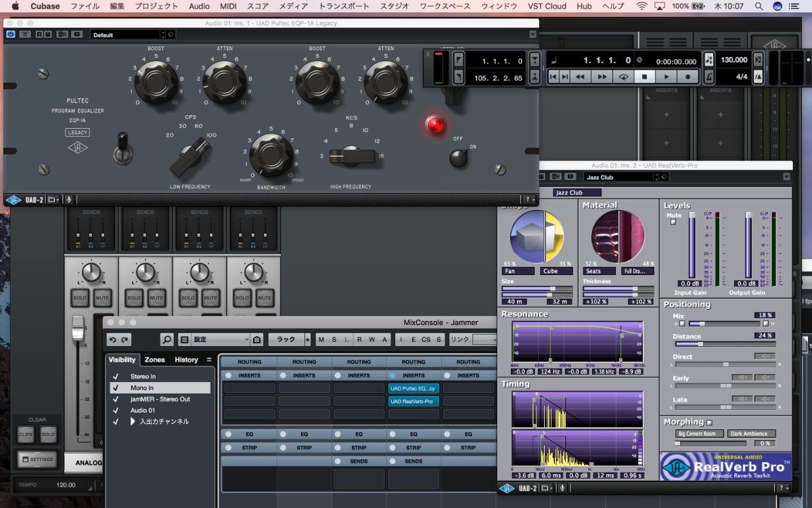This screenshot has height=508, width=812.
Task: Open the RealVerb Fan shape selector
Action: [518, 271]
